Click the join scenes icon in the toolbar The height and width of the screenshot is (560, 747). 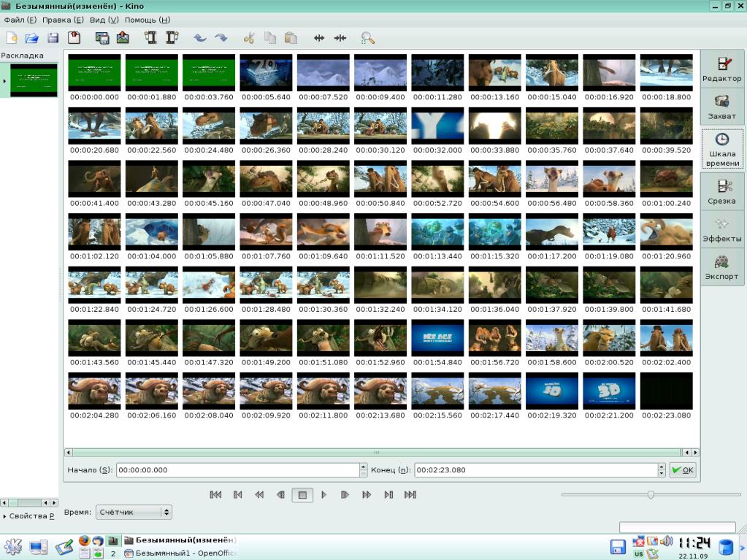tap(340, 38)
